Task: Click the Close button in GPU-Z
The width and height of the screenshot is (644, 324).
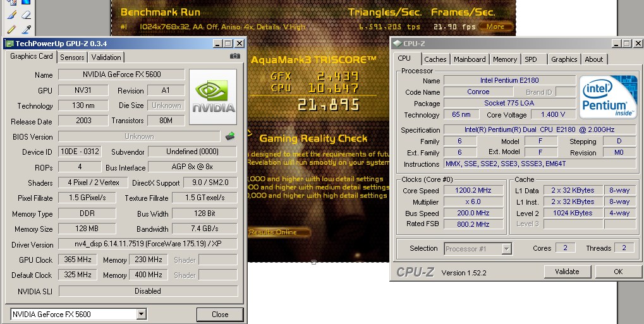Action: click(x=220, y=314)
